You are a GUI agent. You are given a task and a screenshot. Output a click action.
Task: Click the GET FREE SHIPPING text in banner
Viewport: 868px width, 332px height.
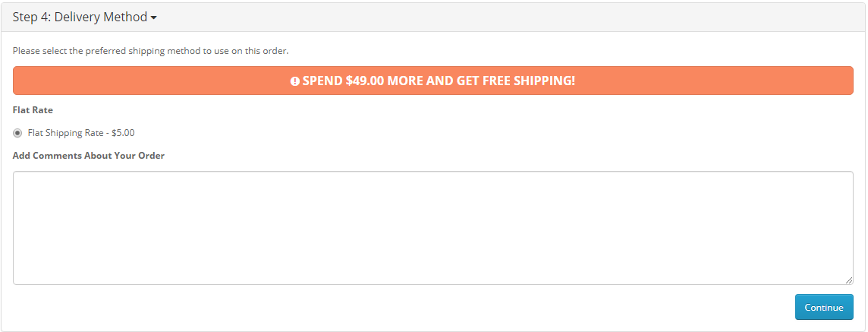click(515, 81)
